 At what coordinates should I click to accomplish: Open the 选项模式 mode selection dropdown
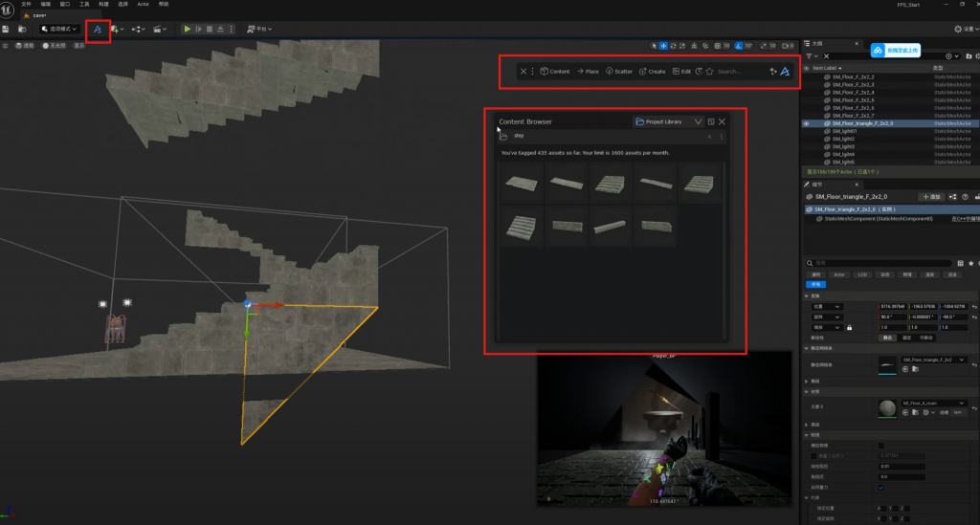(59, 30)
